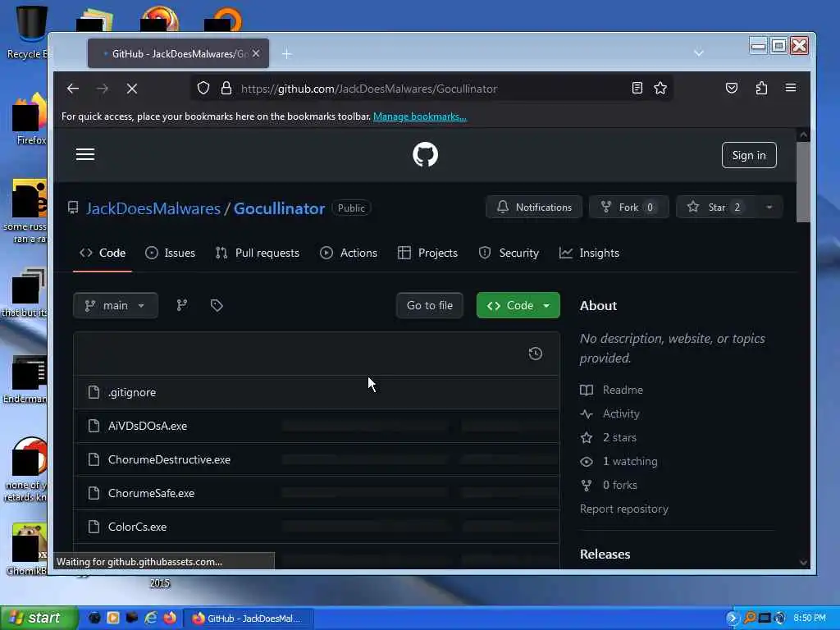Viewport: 840px width, 630px height.
Task: Select the Code tab
Action: [x=103, y=253]
